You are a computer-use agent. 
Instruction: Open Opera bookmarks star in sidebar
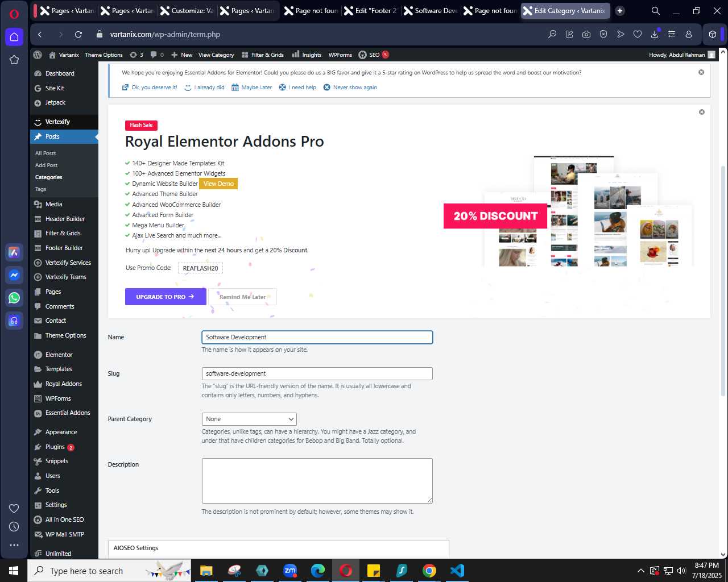[14, 60]
